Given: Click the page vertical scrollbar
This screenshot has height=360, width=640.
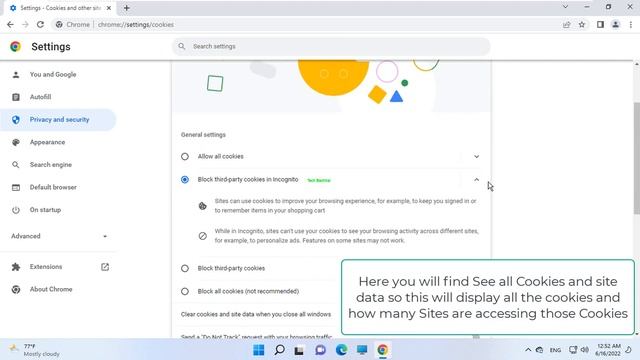Looking at the screenshot, I should point(637,157).
